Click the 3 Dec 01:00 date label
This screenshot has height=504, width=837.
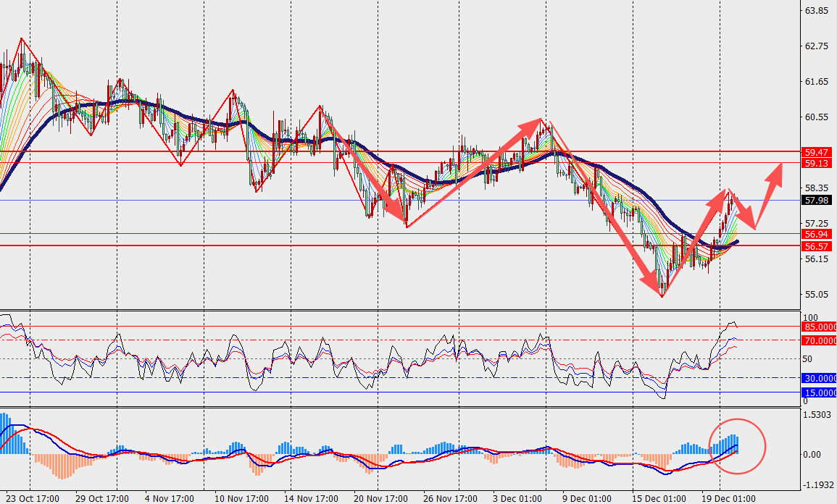518,498
